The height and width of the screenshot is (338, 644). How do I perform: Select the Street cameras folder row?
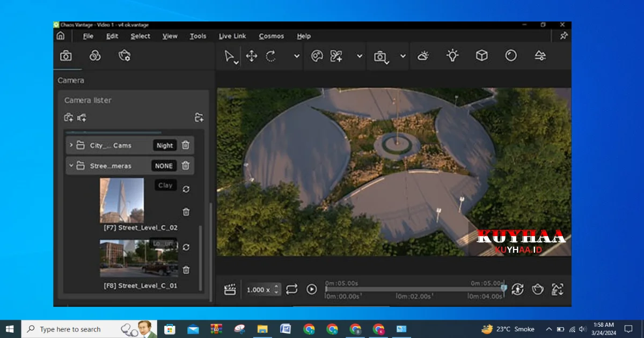point(130,166)
